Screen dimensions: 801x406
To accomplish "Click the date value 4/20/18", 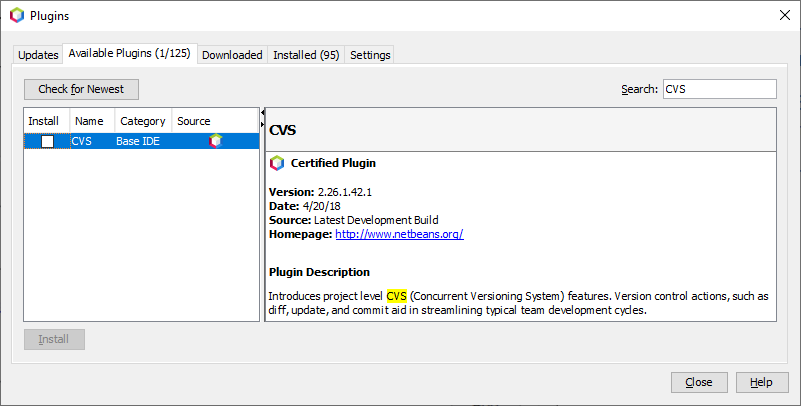I will [321, 206].
